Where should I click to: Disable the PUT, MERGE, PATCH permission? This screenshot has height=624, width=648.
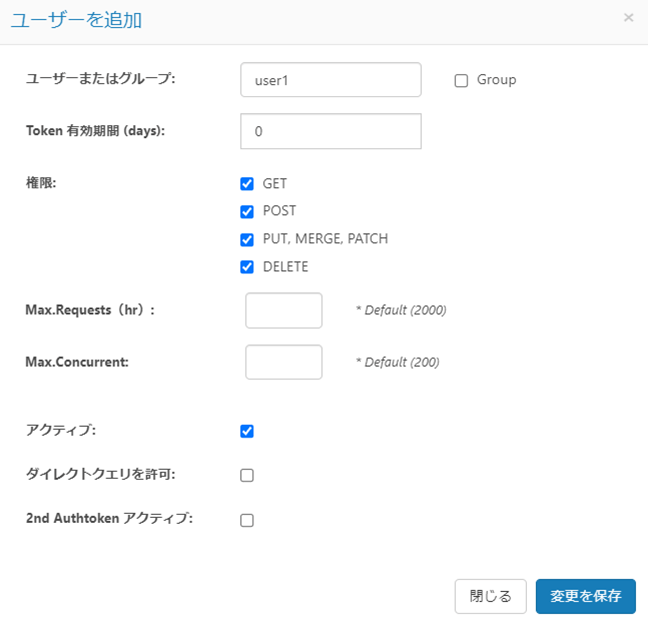[247, 240]
